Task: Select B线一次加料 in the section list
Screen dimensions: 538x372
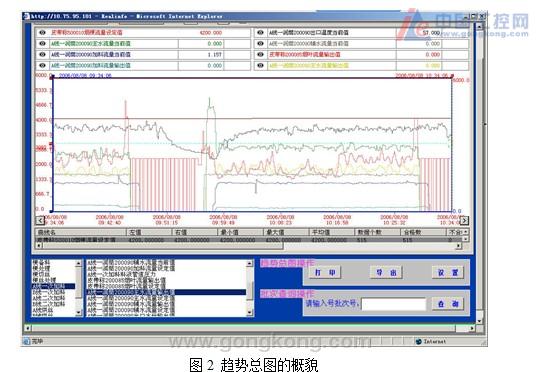Action: tap(48, 292)
